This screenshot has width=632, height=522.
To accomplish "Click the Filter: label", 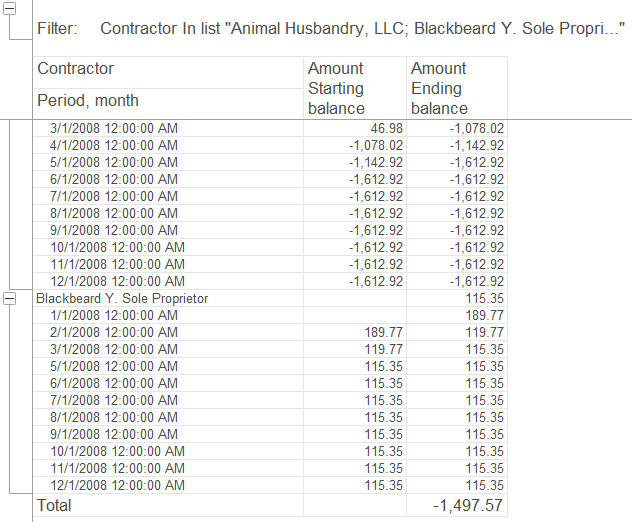I will pos(57,29).
